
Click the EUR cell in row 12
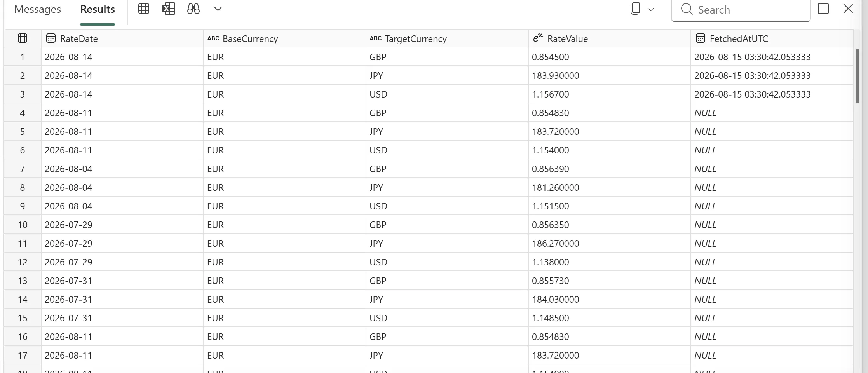coord(285,262)
